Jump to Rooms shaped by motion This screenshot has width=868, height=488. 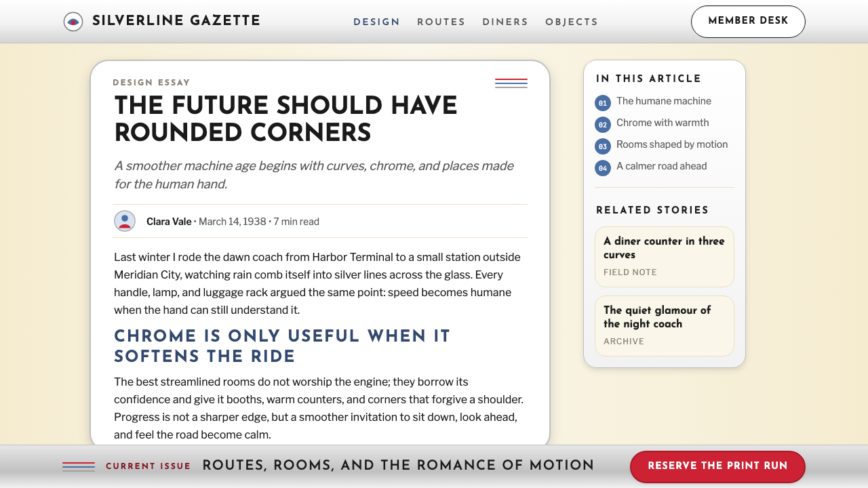[672, 144]
